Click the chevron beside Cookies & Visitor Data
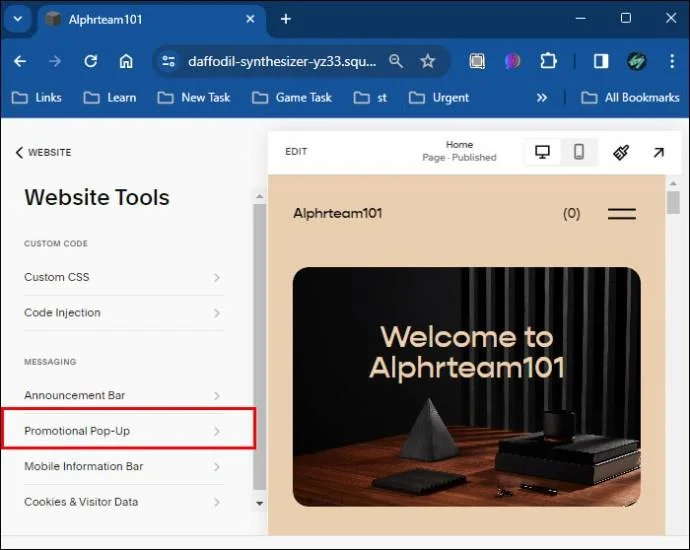 tap(217, 502)
